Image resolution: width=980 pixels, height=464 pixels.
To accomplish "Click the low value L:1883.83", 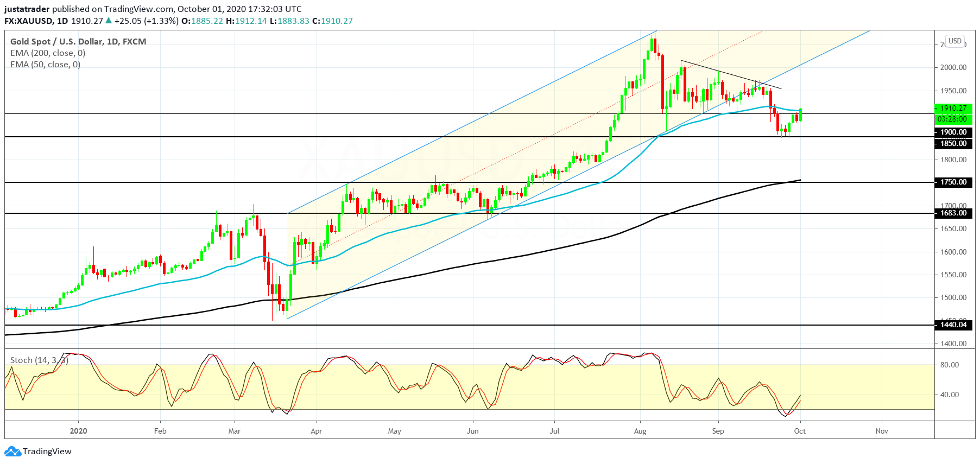I will coord(289,21).
